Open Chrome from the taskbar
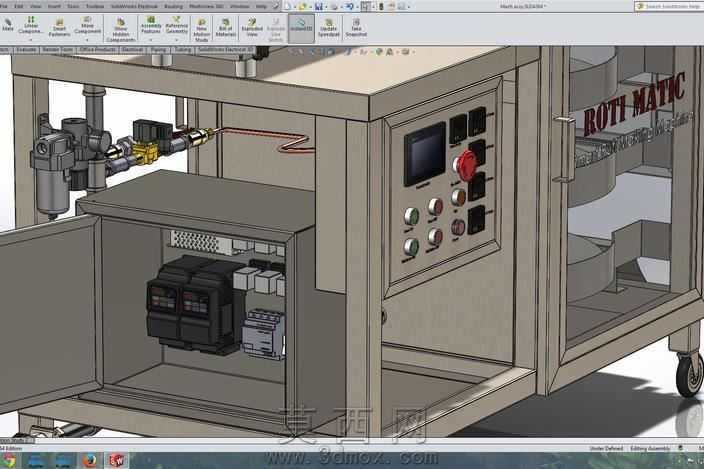 pos(8,460)
